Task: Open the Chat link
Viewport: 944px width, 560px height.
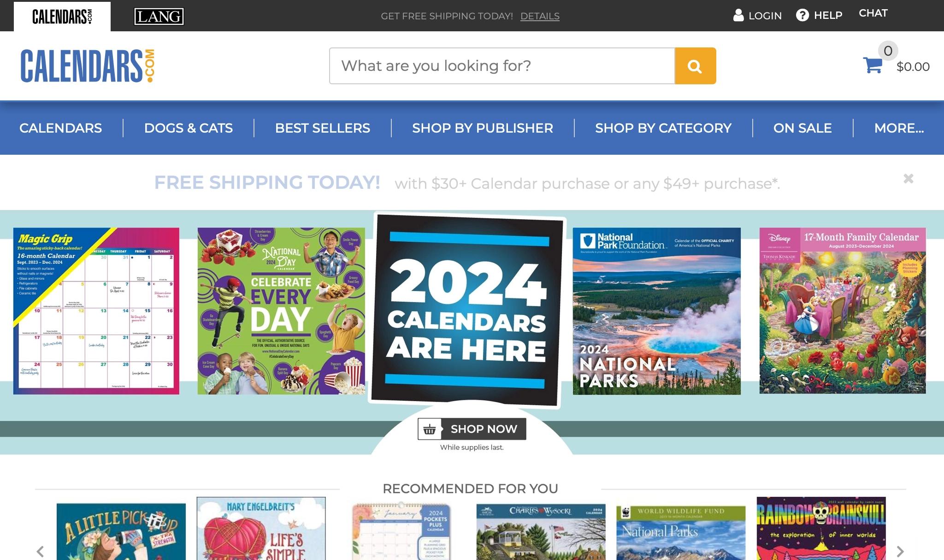Action: (x=873, y=13)
